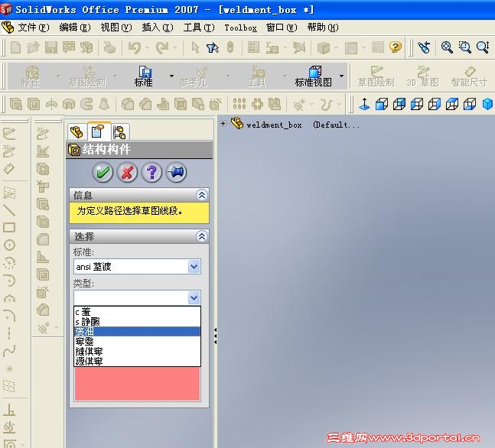Viewport: 495px width, 448px height.
Task: Confirm structural member with green checkmark
Action: [x=103, y=173]
